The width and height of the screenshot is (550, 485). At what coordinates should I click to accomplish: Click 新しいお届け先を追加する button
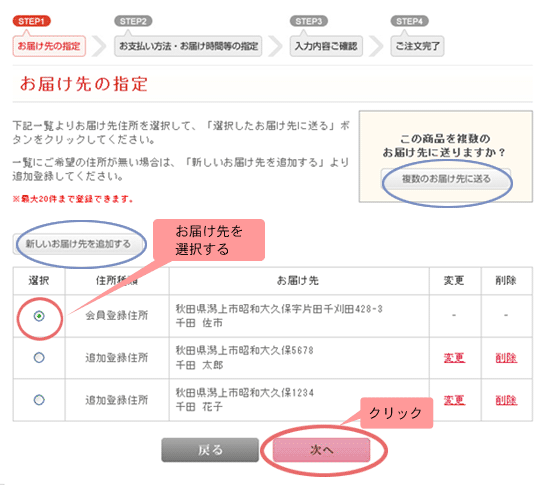[79, 244]
